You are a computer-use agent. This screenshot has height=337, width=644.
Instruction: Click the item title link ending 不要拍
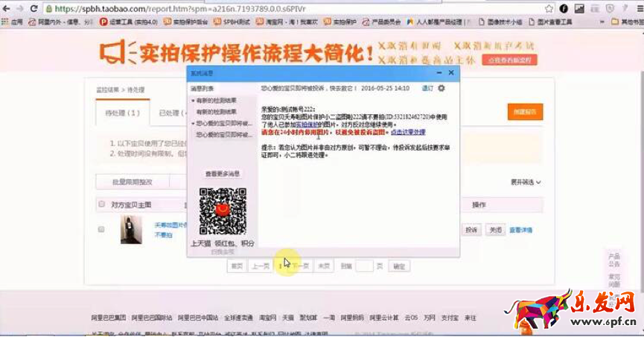[170, 230]
